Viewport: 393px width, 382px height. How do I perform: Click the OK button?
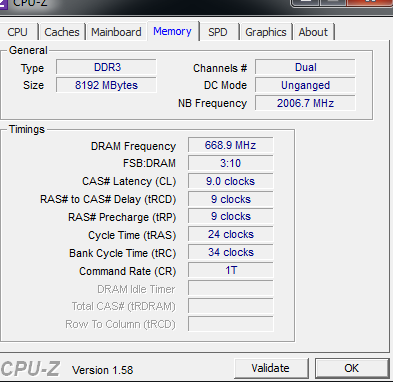point(352,368)
